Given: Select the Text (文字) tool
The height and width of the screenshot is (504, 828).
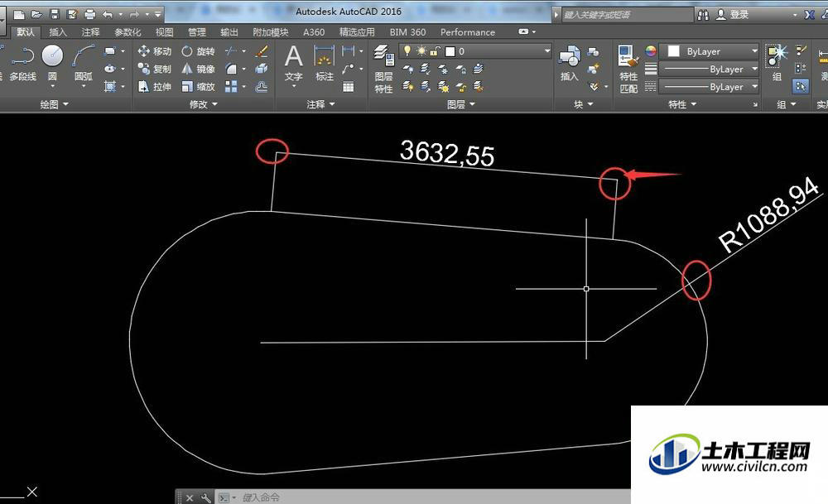Looking at the screenshot, I should [294, 64].
